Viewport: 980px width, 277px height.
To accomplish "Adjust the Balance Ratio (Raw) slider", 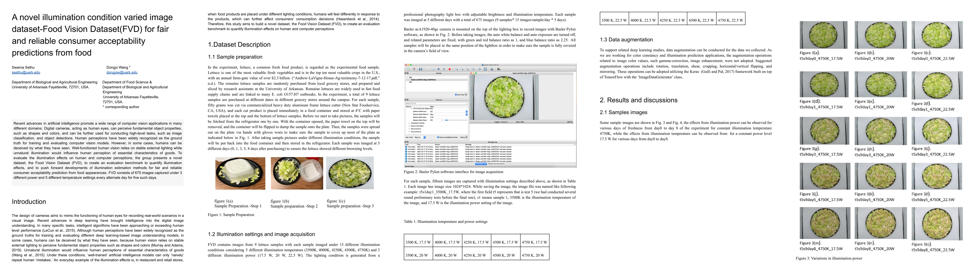I will (x=456, y=120).
